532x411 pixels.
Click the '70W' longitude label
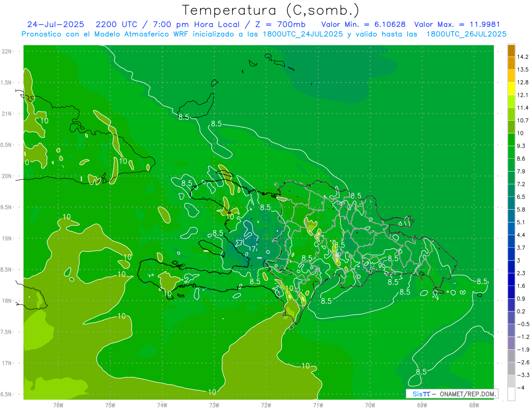(x=370, y=405)
